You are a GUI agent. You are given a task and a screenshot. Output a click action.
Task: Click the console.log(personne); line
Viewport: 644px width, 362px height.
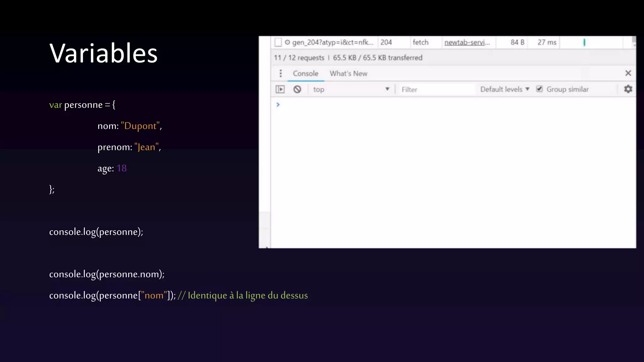click(96, 232)
